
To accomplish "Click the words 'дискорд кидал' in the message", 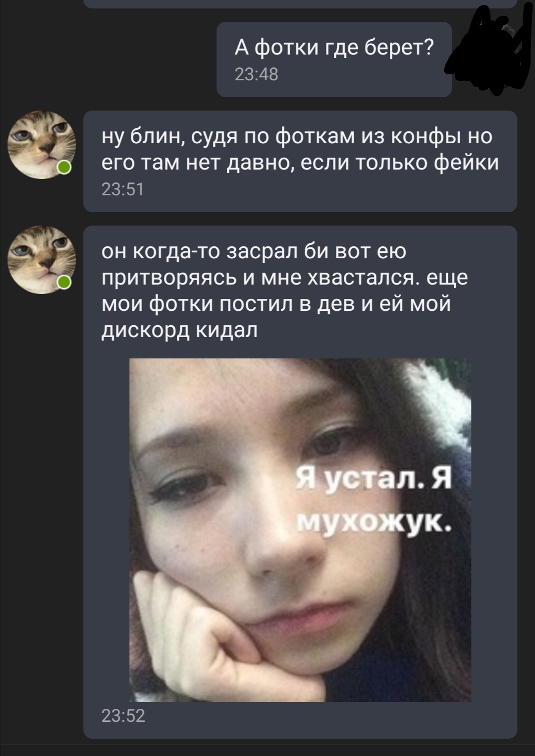I will [179, 330].
